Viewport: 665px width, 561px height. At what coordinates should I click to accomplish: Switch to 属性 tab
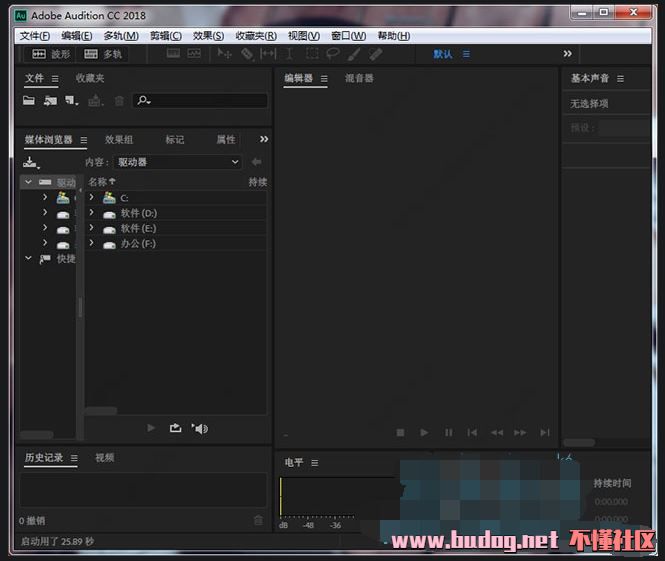(x=226, y=140)
